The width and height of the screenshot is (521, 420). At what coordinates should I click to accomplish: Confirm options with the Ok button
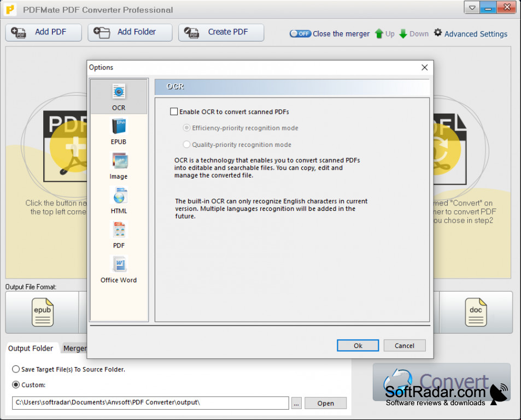tap(358, 345)
